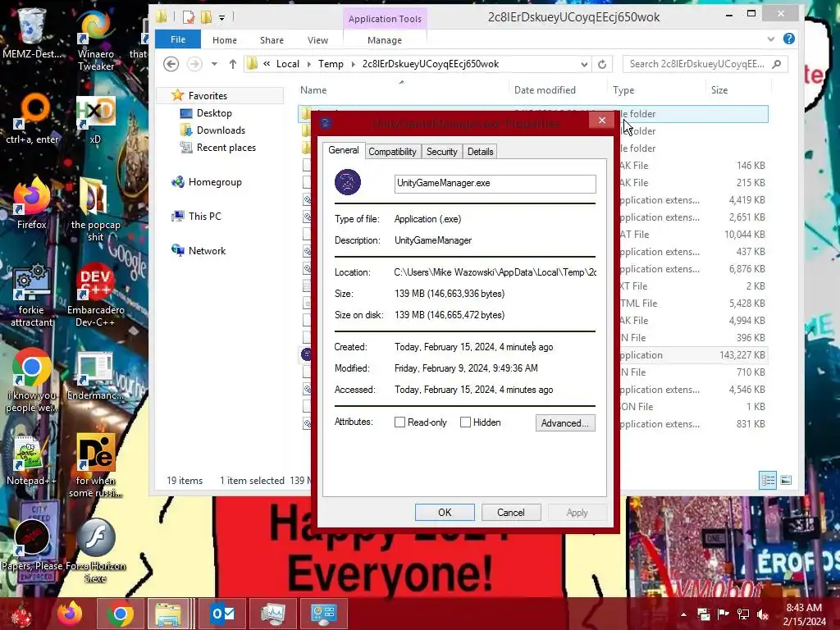840x630 pixels.
Task: Select Network in the navigation pane
Action: (207, 251)
